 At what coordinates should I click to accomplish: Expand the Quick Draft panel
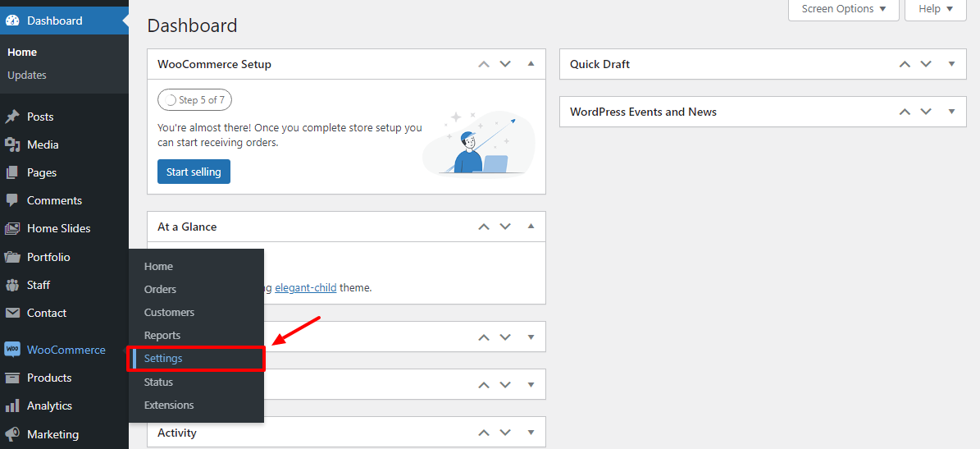pyautogui.click(x=951, y=64)
